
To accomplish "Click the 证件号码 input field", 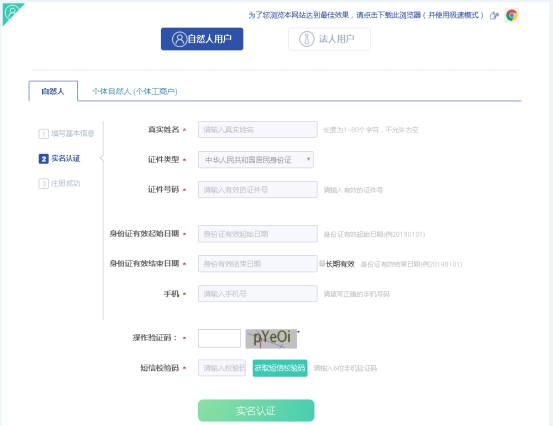I will (258, 190).
